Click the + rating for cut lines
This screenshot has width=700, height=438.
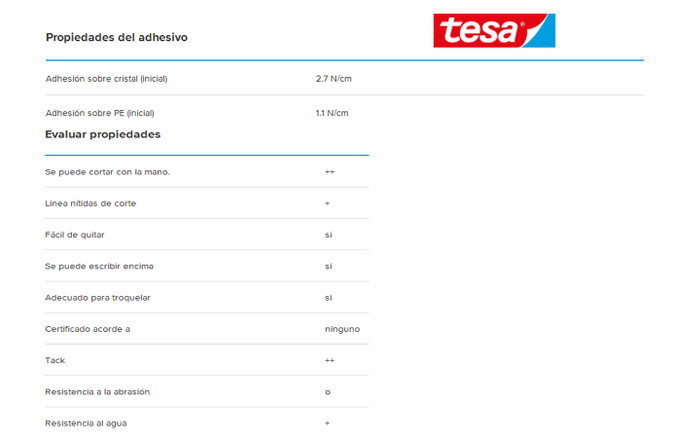coord(327,203)
